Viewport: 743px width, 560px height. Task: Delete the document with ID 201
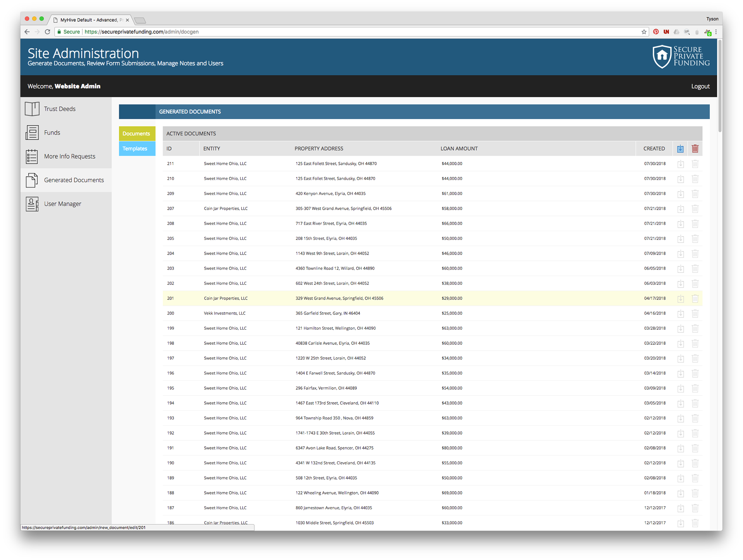point(695,299)
